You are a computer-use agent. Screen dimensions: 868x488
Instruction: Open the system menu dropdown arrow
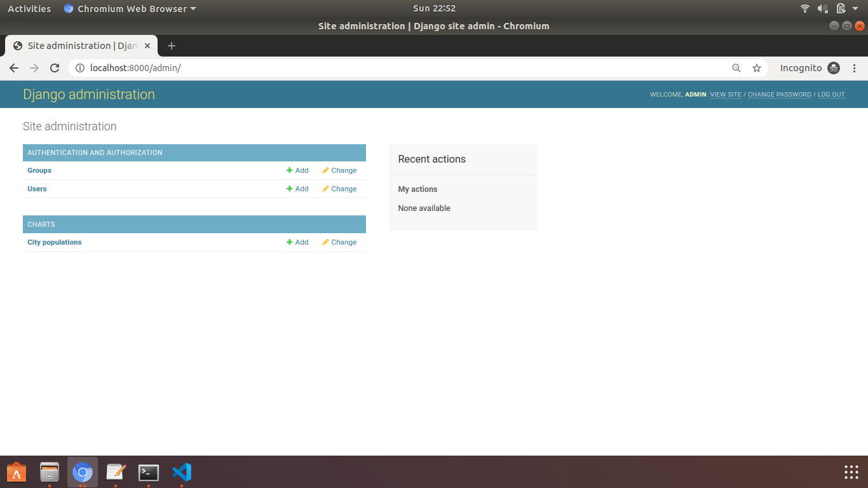(x=855, y=9)
